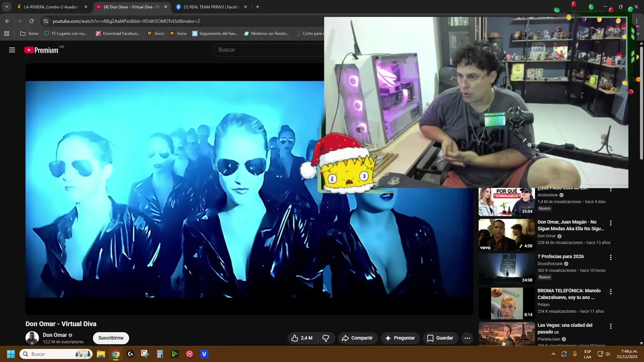Viewport: 644px width, 362px height.
Task: Open the Download Facebook bookmark
Action: (x=118, y=34)
